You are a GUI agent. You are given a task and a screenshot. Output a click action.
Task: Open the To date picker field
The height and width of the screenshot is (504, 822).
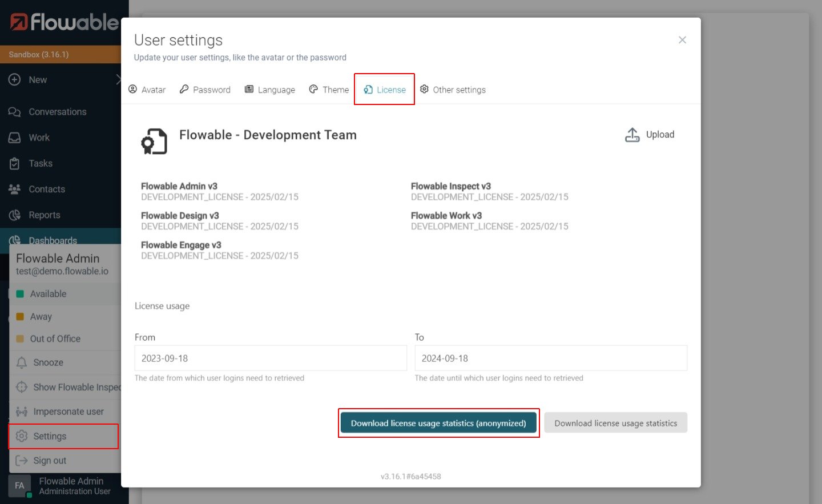(x=550, y=358)
